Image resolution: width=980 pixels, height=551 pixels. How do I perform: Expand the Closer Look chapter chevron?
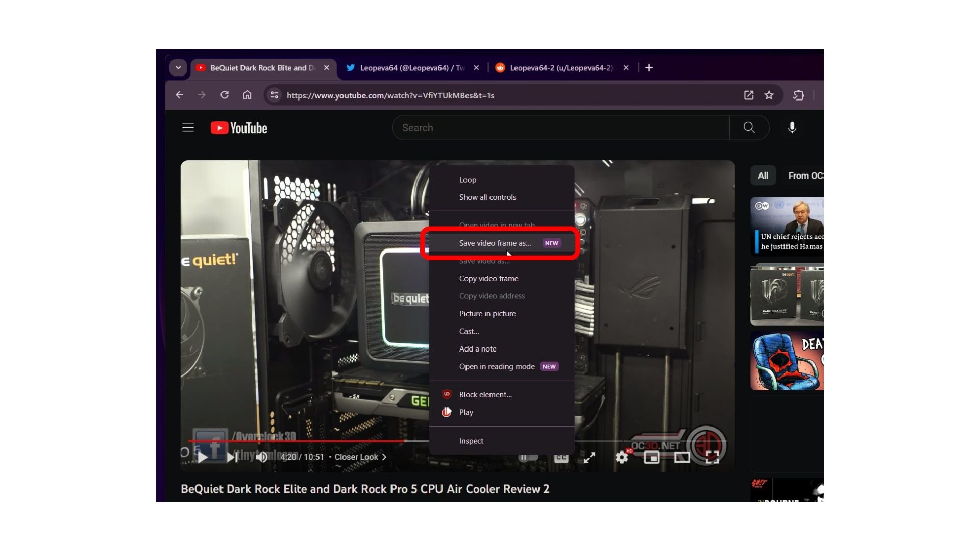pyautogui.click(x=385, y=457)
